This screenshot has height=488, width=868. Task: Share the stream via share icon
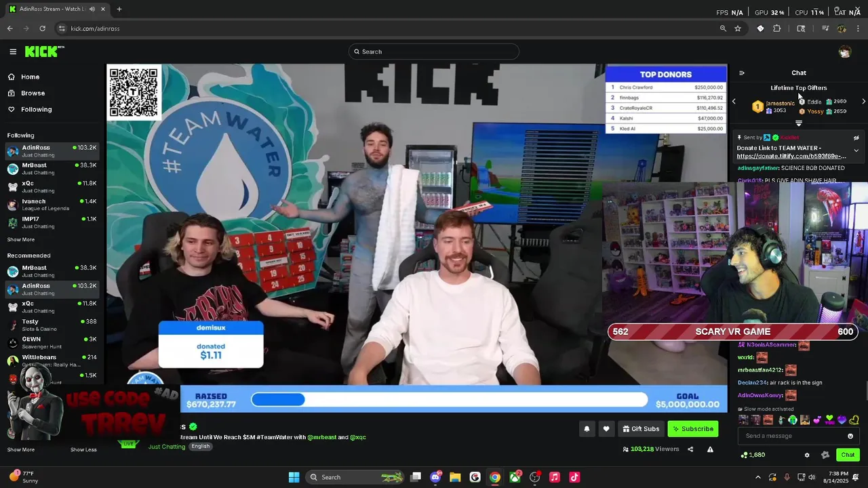690,449
